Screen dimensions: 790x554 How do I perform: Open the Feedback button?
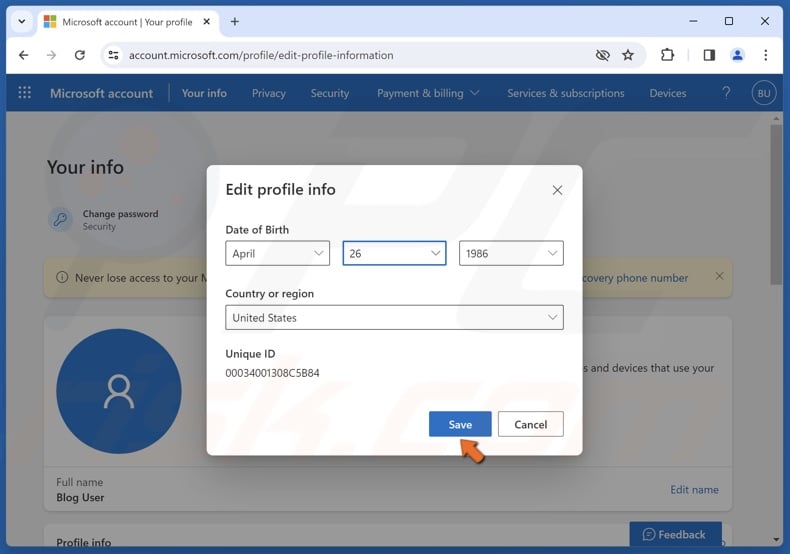coord(675,534)
